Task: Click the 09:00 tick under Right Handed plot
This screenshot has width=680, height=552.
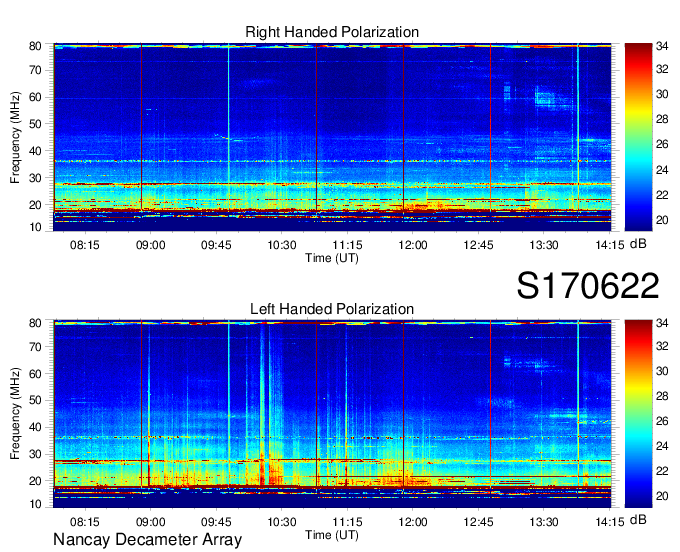Action: click(150, 245)
